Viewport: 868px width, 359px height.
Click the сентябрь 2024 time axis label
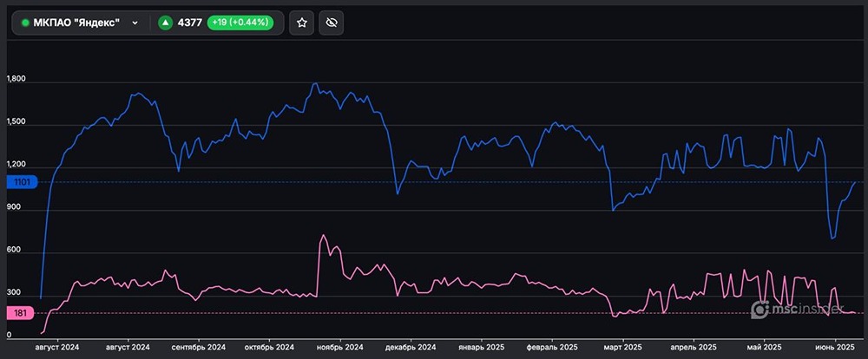199,347
